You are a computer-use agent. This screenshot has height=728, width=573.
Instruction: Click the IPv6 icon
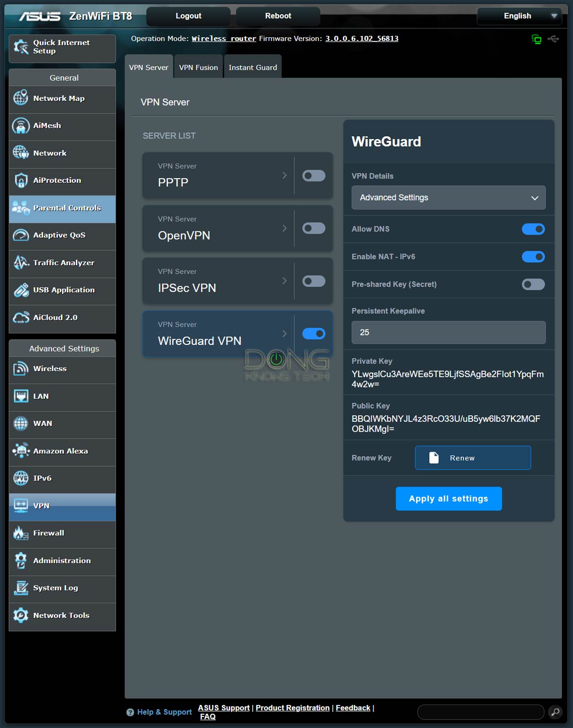tap(21, 478)
